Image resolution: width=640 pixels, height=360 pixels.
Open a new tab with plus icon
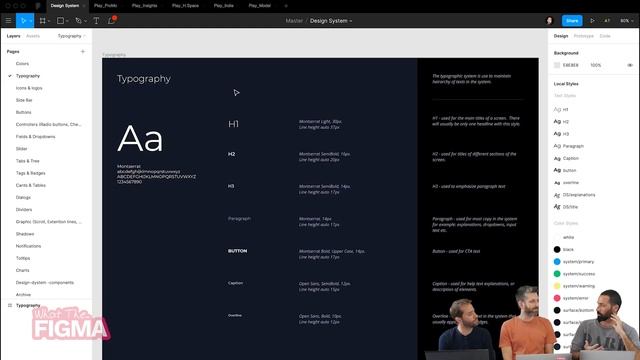(x=286, y=6)
